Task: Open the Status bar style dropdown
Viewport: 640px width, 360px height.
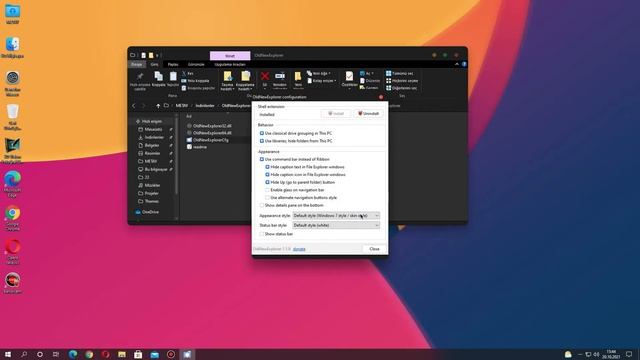Action: (x=336, y=225)
